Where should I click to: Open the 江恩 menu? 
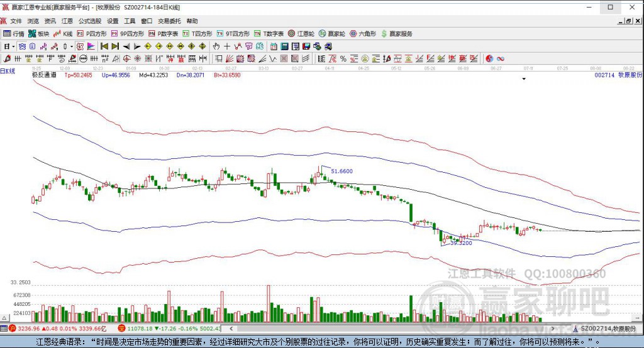tap(67, 21)
